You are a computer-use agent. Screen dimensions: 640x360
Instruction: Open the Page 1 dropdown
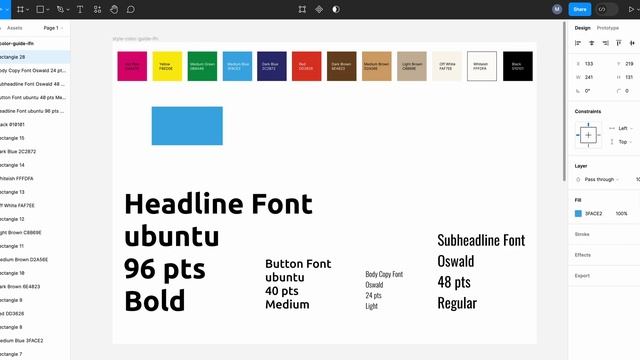pyautogui.click(x=53, y=28)
